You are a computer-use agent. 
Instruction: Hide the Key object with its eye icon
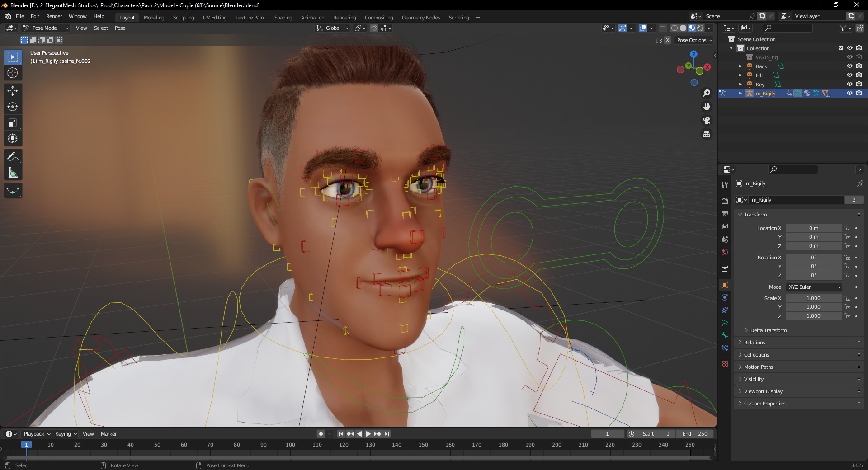point(849,84)
